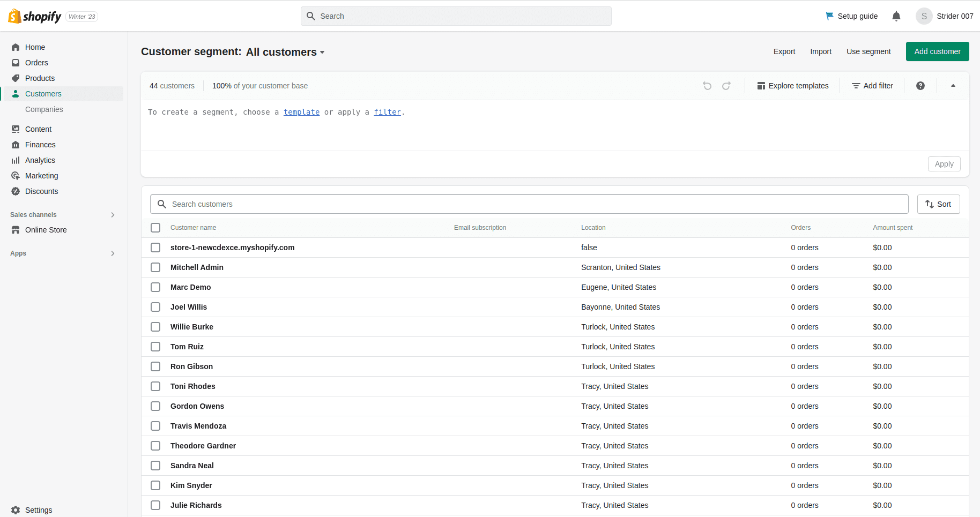Click the Finances bank icon
Screen dimensions: 980x517
(x=16, y=145)
